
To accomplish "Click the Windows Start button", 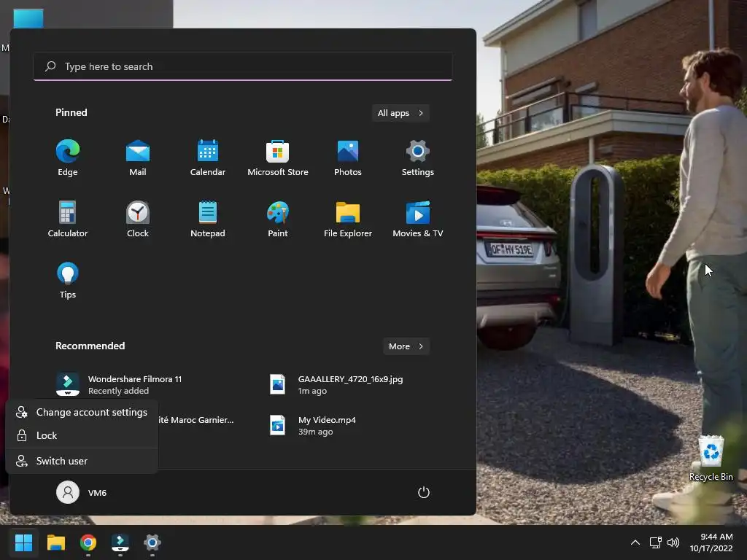I will click(x=23, y=542).
